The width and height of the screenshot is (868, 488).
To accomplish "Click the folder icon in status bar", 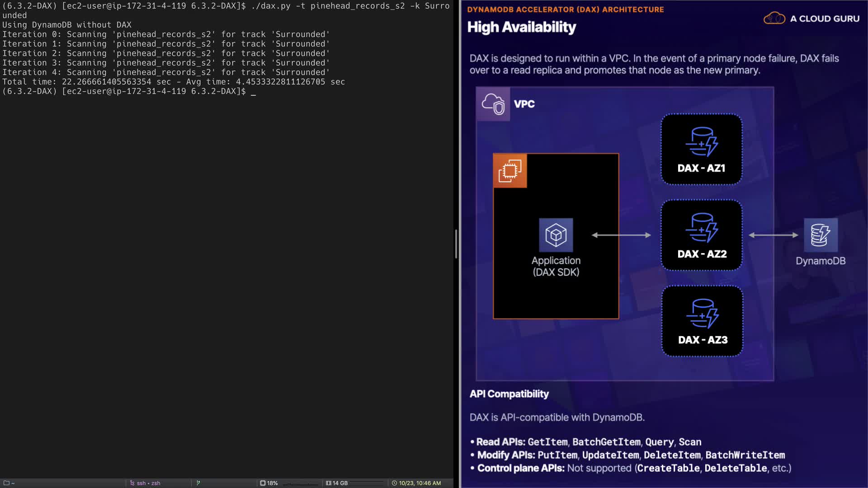I will coord(6,483).
